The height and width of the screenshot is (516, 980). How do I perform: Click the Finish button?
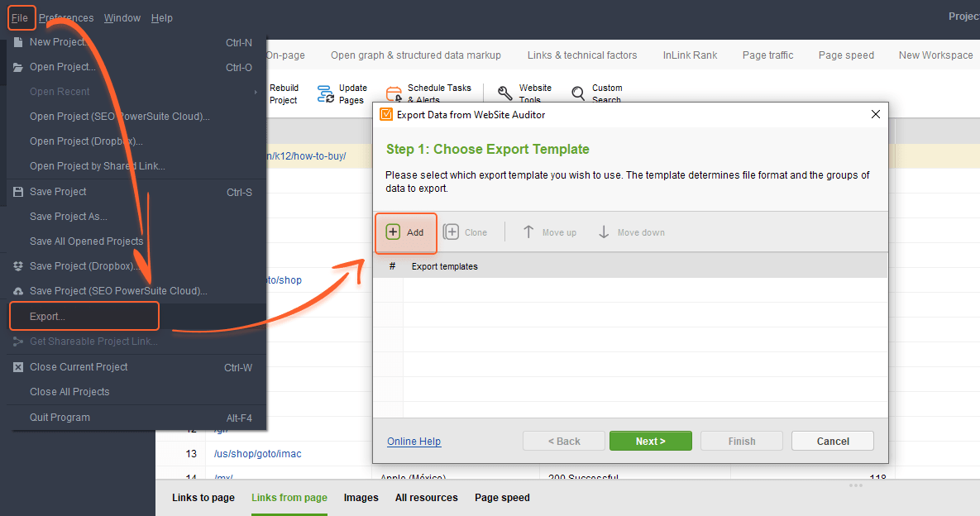tap(742, 441)
